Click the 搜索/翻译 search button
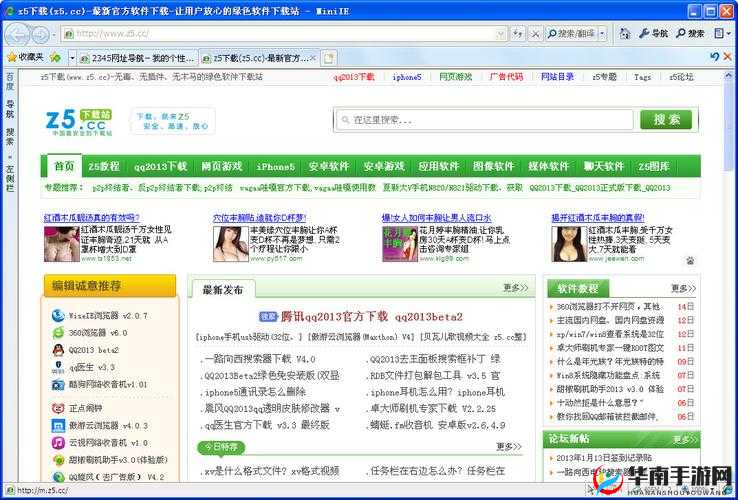Image resolution: width=738 pixels, height=500 pixels. point(571,33)
